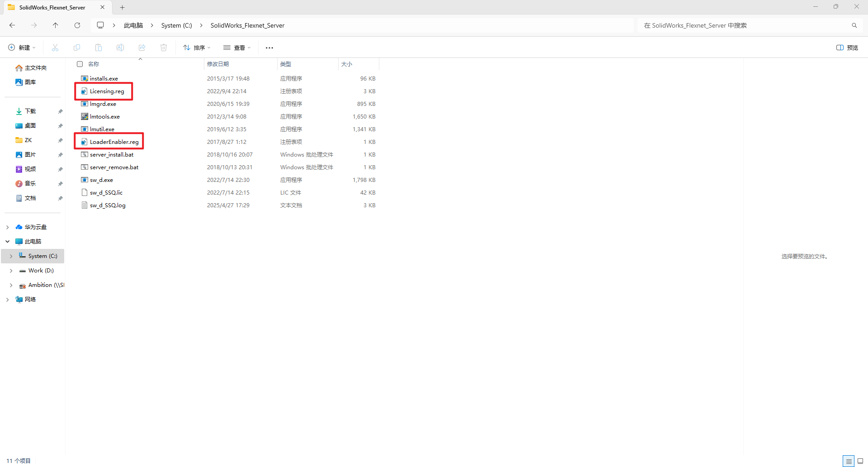Screen dimensions: 868x467
Task: Sort by 大小 column header
Action: 347,64
